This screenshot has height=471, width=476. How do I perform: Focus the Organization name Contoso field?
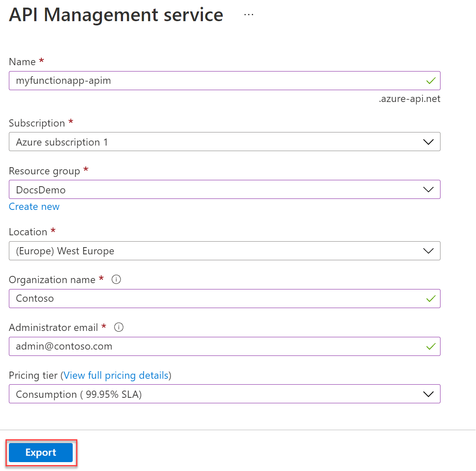(211, 299)
